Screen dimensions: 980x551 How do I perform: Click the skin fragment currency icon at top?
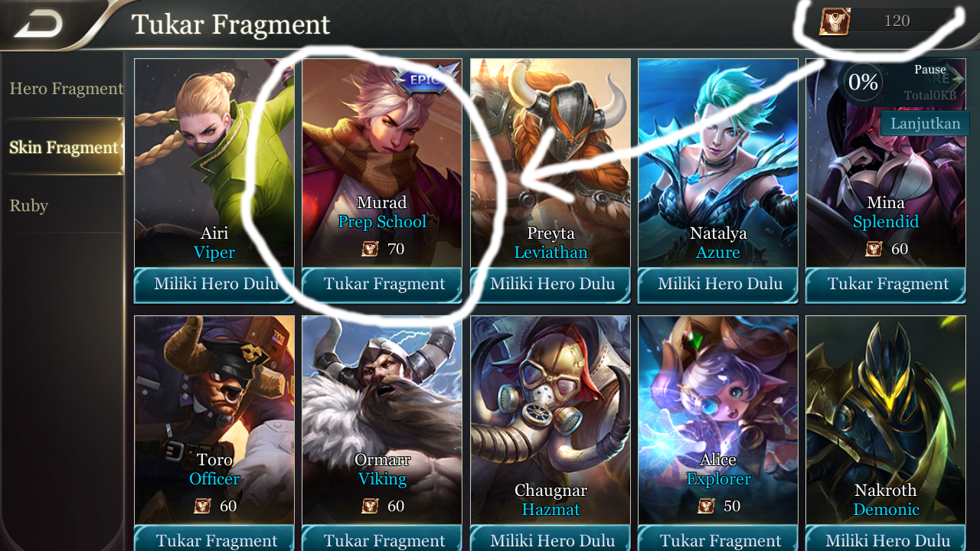(834, 21)
